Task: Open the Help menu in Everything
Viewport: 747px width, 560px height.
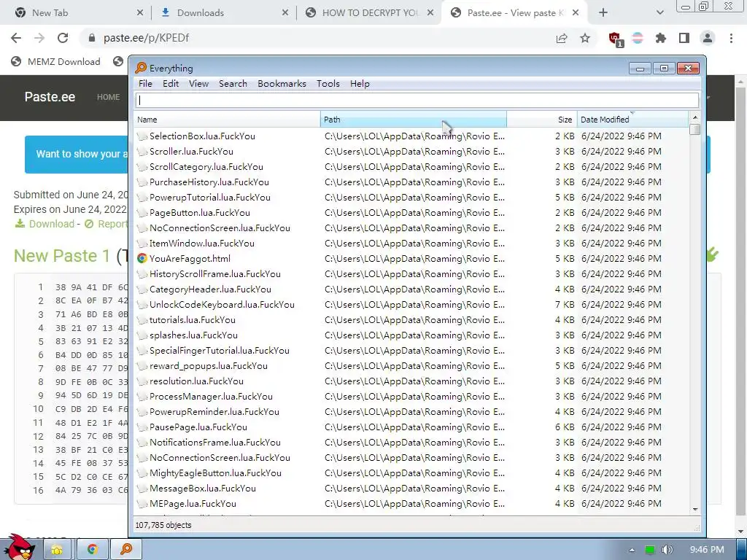Action: pos(360,84)
